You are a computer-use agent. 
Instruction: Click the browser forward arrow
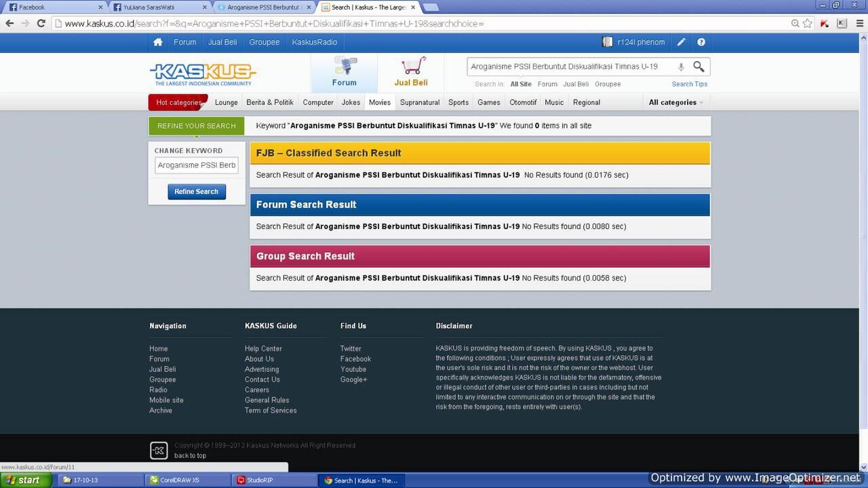point(25,23)
